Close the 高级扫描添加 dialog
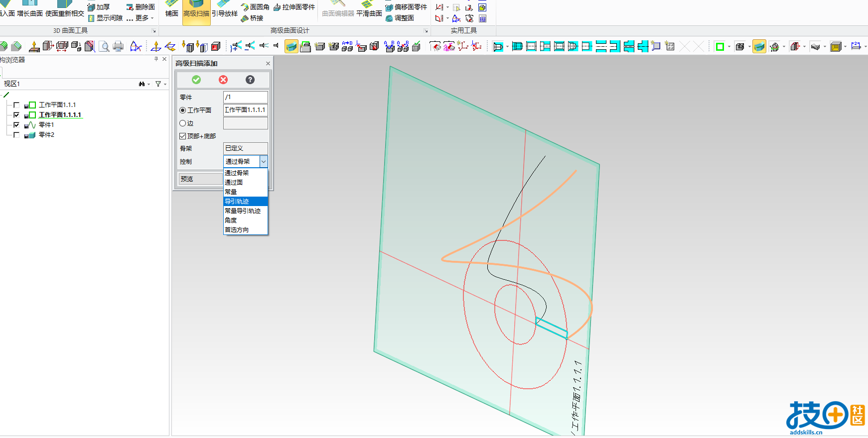Image resolution: width=868 pixels, height=438 pixels. tap(268, 63)
